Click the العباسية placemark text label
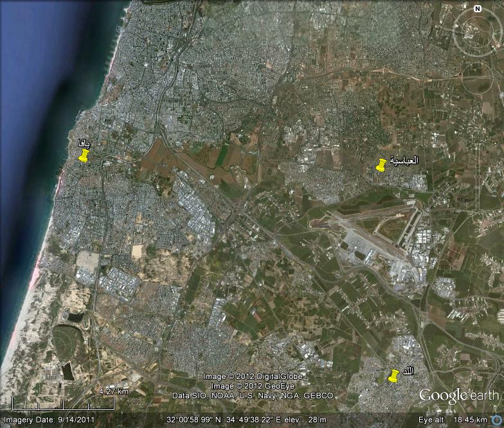 [404, 160]
